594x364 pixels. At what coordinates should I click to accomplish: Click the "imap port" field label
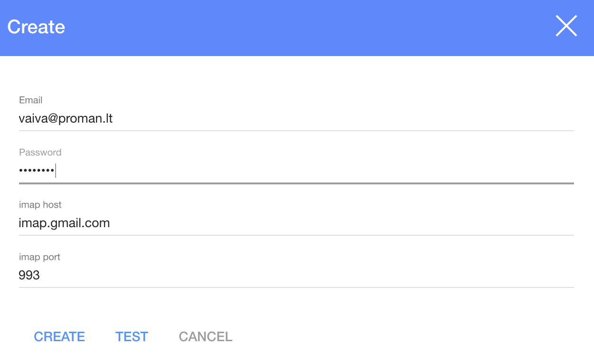pyautogui.click(x=39, y=257)
